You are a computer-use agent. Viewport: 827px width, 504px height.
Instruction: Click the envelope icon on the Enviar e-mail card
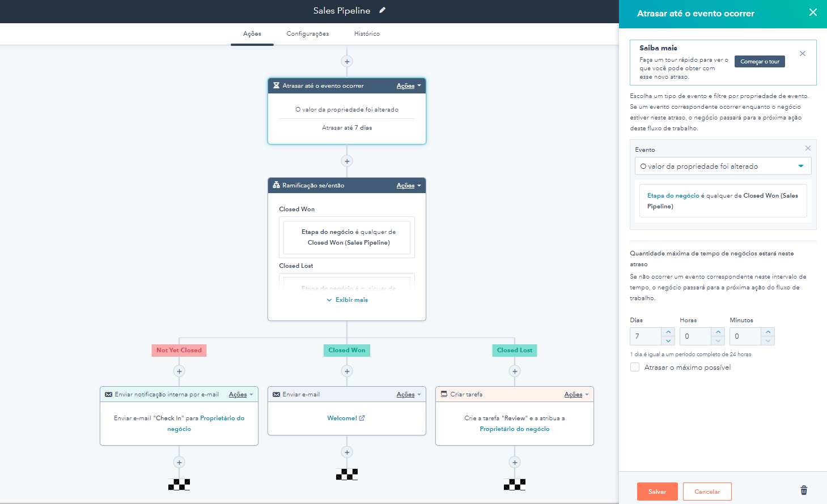point(275,394)
